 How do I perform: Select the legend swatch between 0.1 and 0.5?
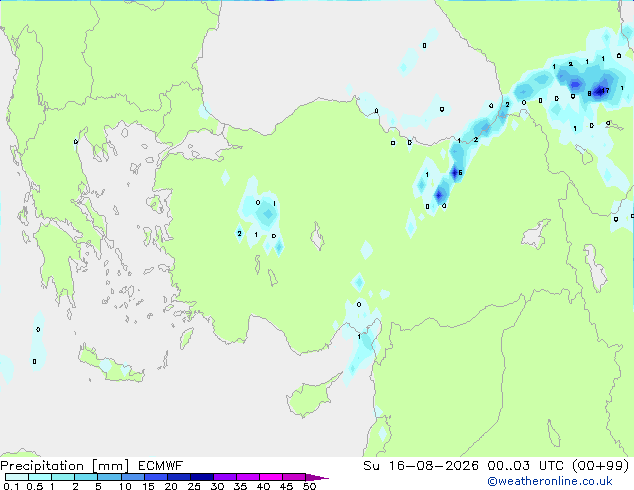(17, 477)
